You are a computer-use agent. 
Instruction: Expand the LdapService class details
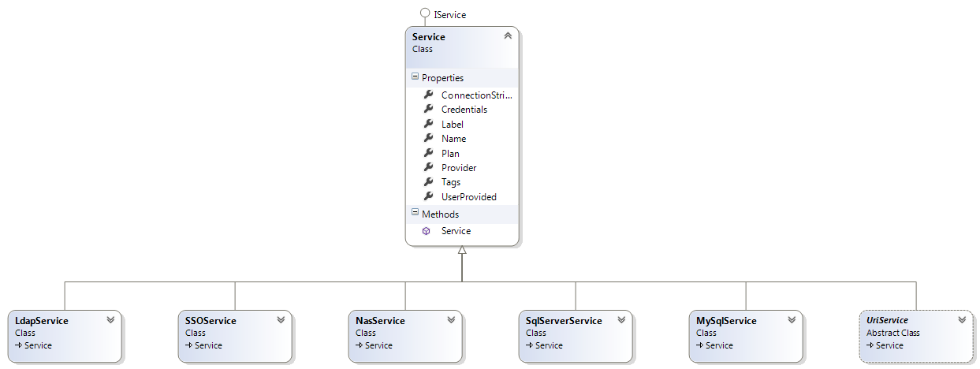click(110, 320)
